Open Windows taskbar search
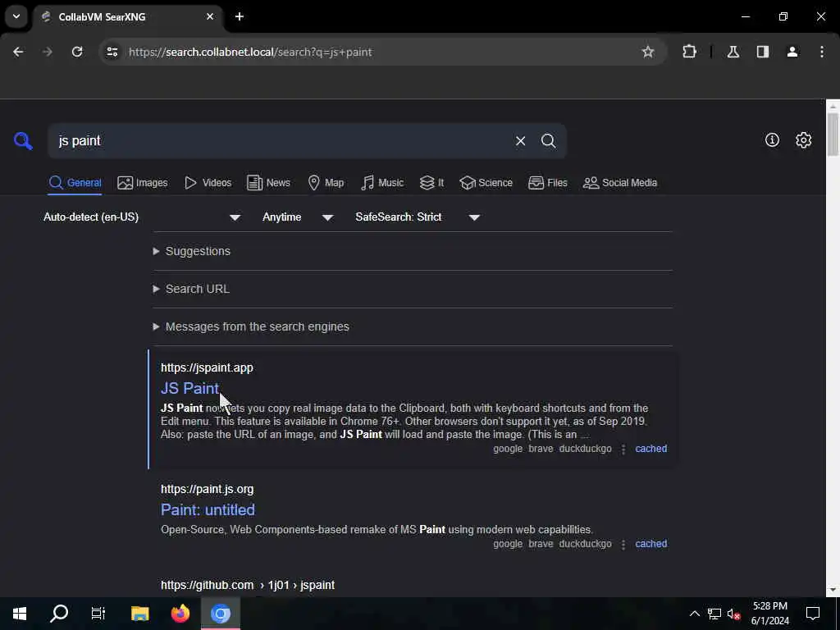This screenshot has height=630, width=840. click(59, 614)
